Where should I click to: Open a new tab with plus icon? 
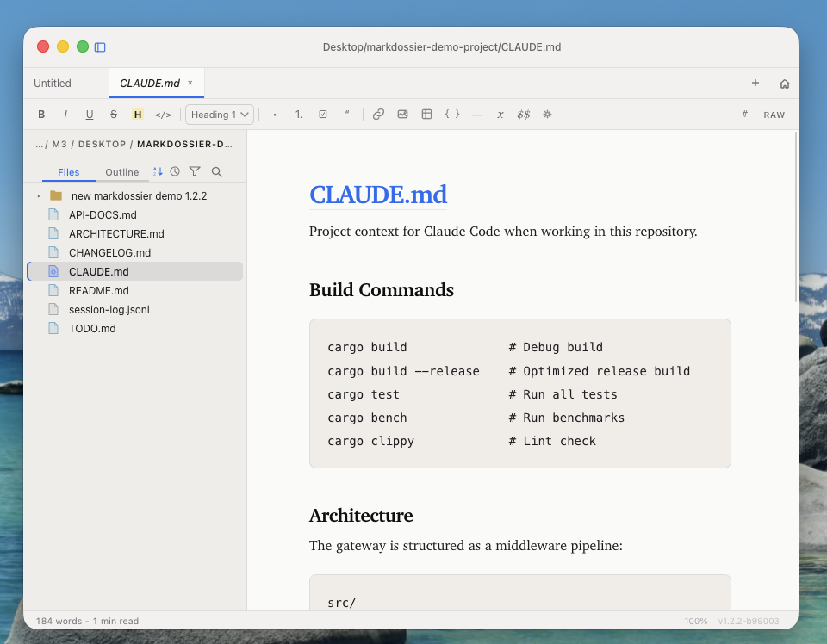point(755,83)
